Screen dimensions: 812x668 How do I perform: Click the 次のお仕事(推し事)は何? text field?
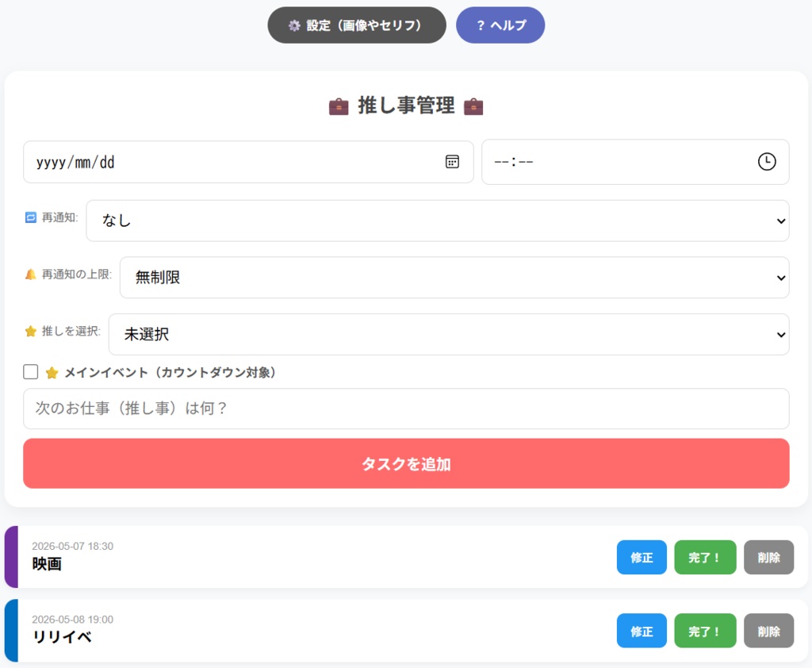[406, 409]
